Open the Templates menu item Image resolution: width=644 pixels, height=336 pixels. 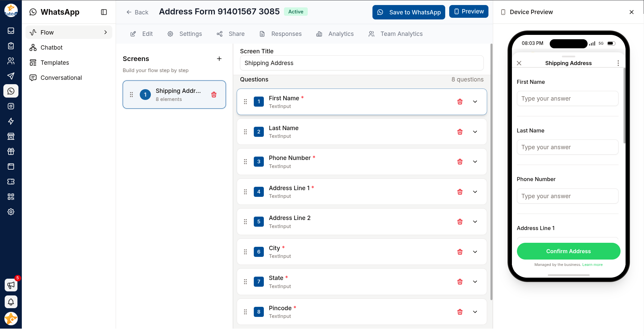[69, 62]
